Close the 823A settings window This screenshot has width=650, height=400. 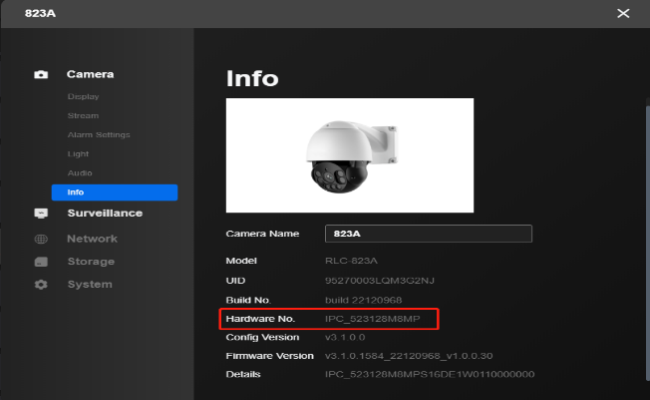pyautogui.click(x=623, y=13)
